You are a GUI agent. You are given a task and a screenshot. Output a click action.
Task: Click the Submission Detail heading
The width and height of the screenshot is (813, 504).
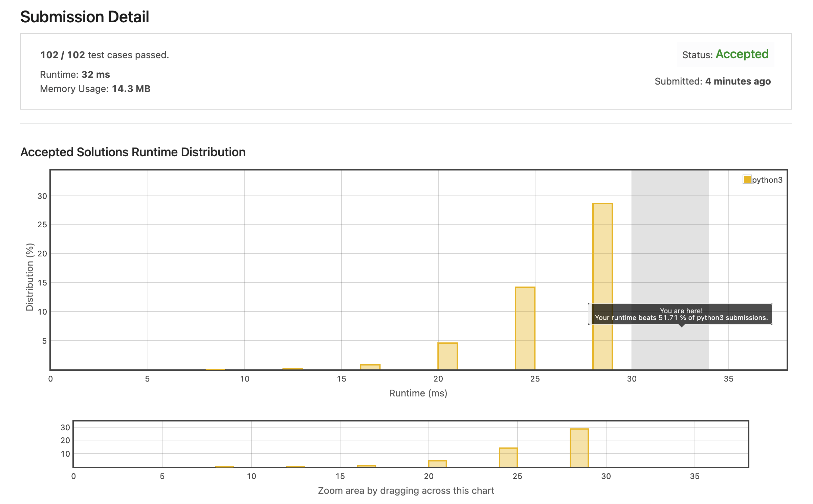pos(85,17)
